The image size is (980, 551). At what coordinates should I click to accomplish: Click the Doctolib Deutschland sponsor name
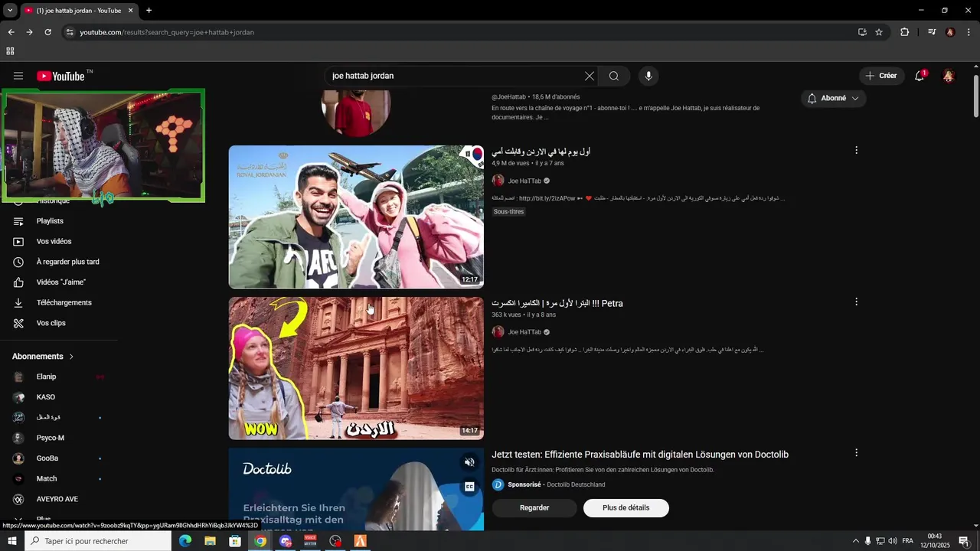(x=576, y=484)
